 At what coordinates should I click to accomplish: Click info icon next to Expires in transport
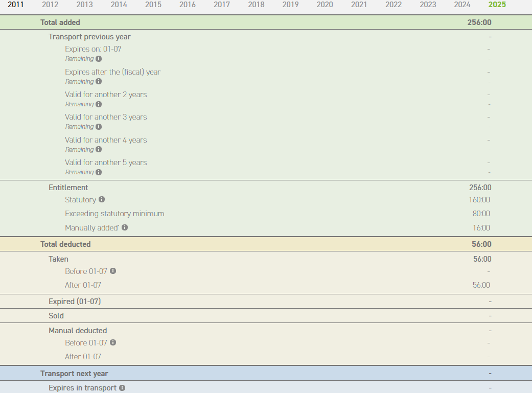click(x=122, y=388)
